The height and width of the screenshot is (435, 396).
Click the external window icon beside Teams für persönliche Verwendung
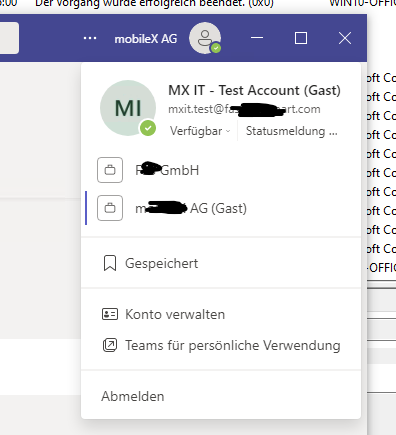[110, 345]
